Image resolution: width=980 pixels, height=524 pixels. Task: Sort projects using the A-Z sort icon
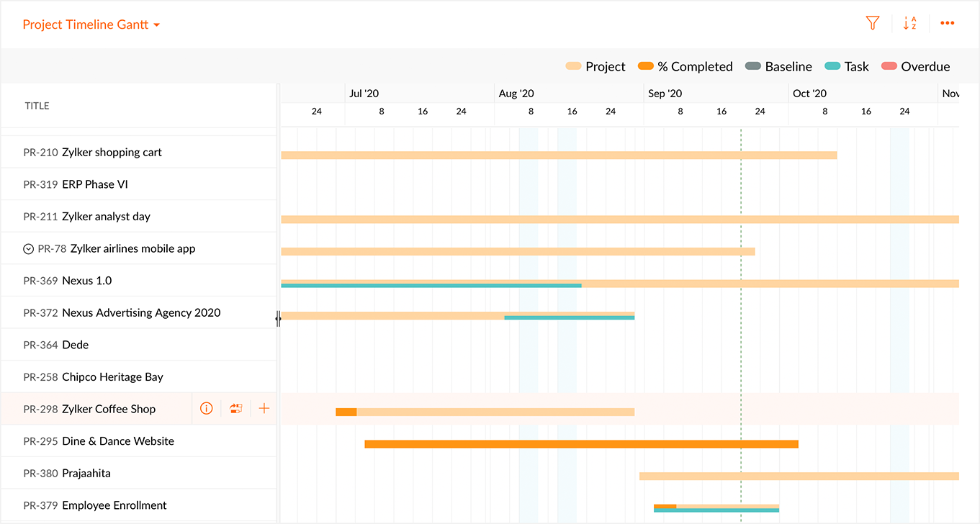(909, 23)
